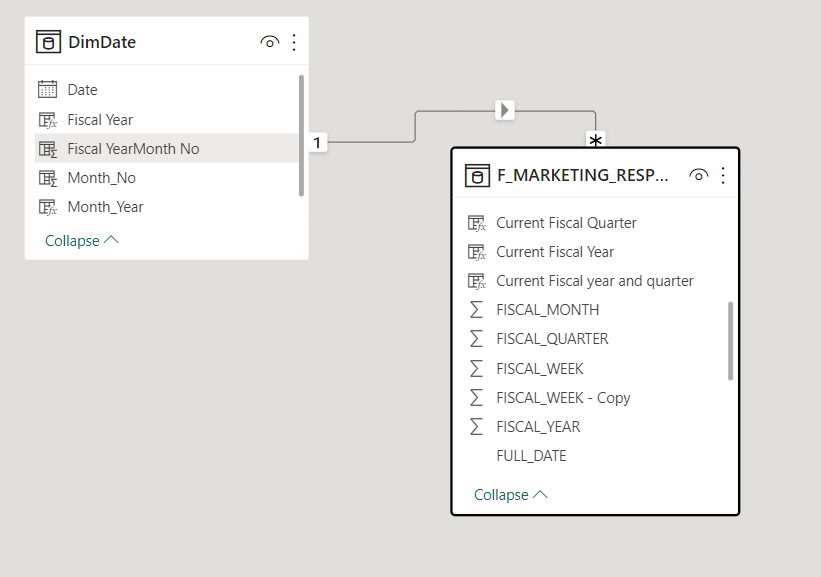Select the Current Fiscal Quarter field
This screenshot has width=821, height=577.
point(595,223)
